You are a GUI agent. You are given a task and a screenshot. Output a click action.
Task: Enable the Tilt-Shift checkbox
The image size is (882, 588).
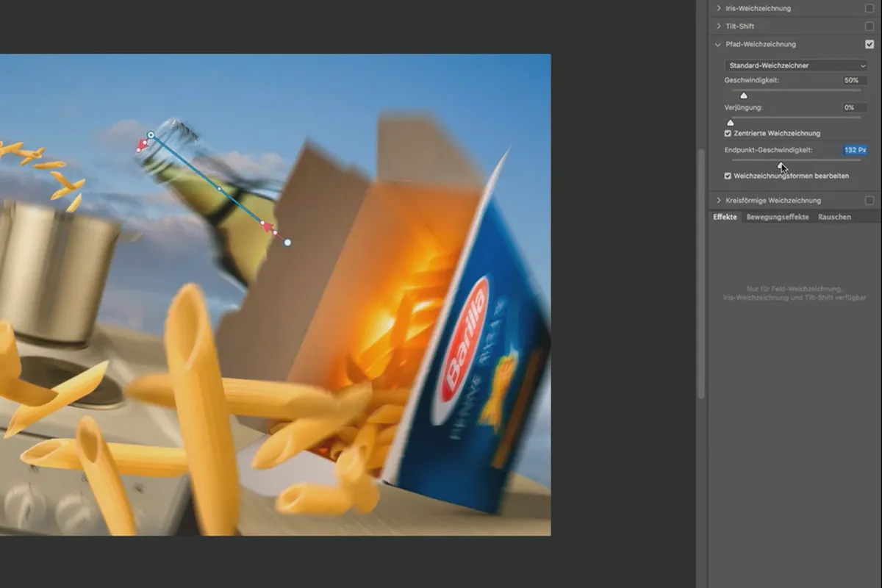pyautogui.click(x=870, y=26)
